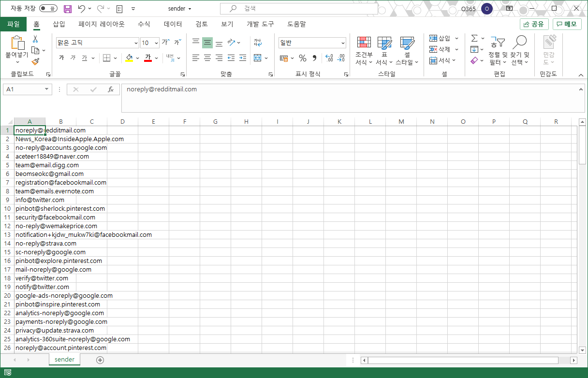Image resolution: width=588 pixels, height=378 pixels.
Task: Select the Format Painter brush icon
Action: coord(35,61)
